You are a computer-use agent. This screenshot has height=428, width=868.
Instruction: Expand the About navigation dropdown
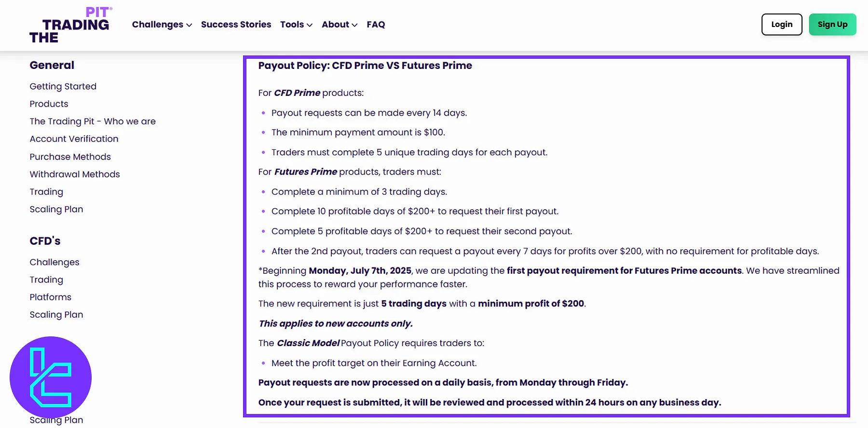(x=339, y=24)
